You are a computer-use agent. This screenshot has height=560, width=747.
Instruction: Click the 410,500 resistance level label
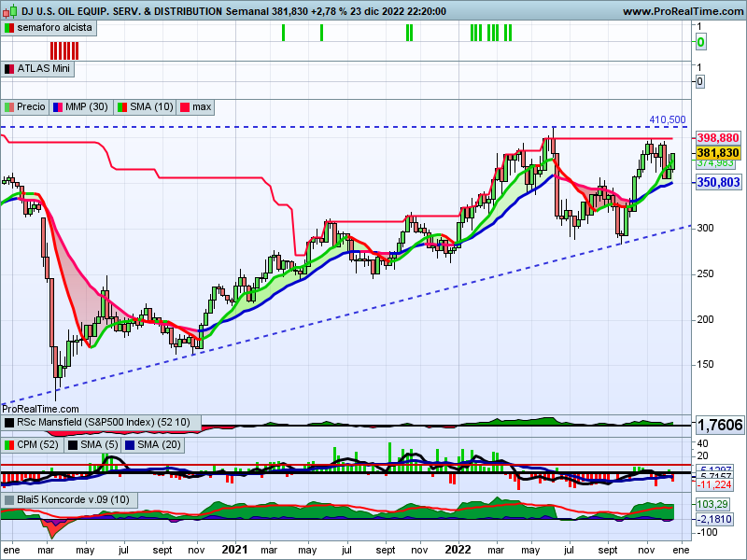[668, 120]
